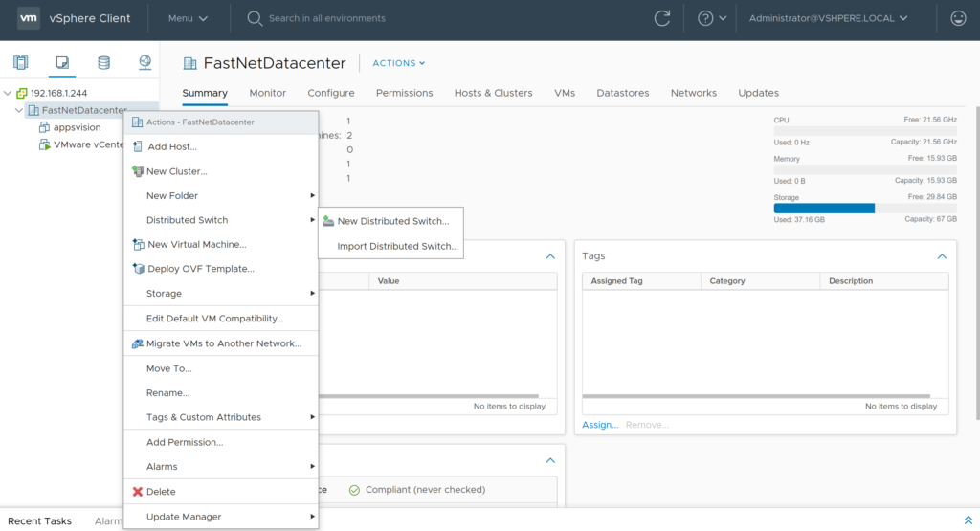Select VMs and Templates inventory icon

coord(62,62)
